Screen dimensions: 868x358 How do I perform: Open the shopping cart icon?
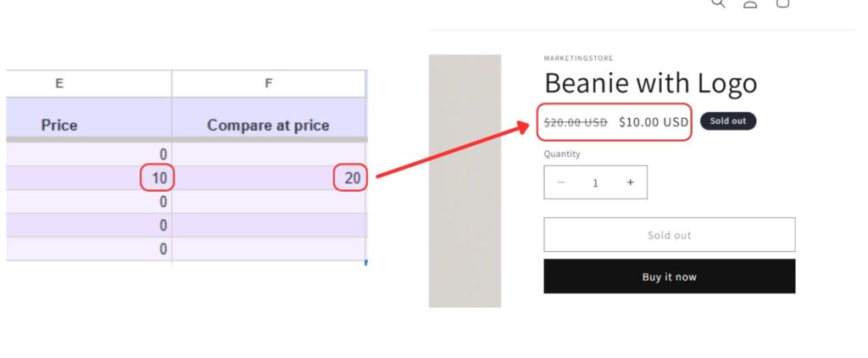782,3
